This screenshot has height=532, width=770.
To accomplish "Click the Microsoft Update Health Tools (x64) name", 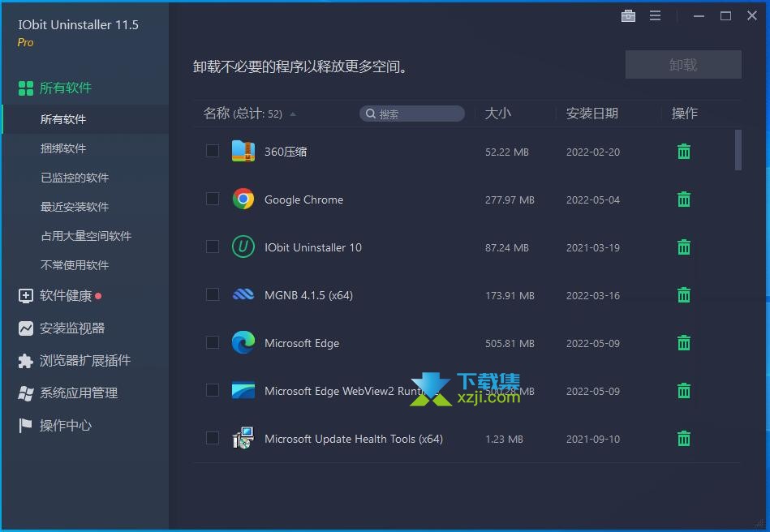I will click(x=354, y=439).
